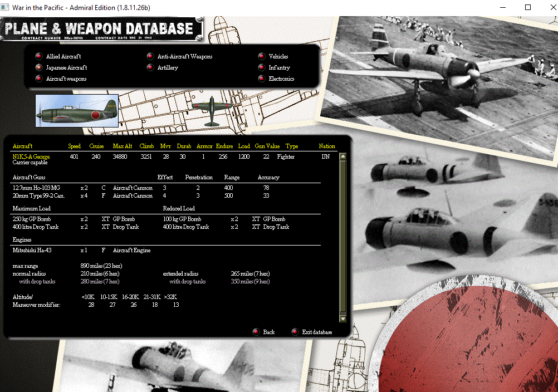Click the Durab column header

click(184, 146)
